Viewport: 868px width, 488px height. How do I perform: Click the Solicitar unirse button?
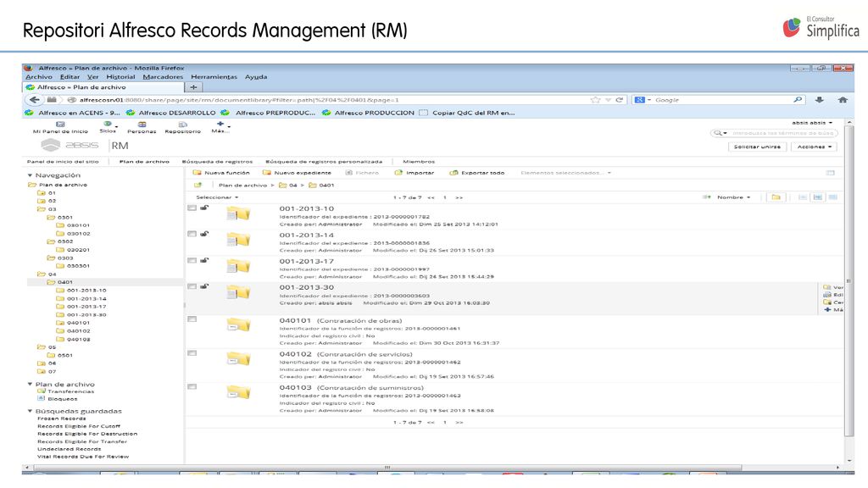pyautogui.click(x=757, y=147)
